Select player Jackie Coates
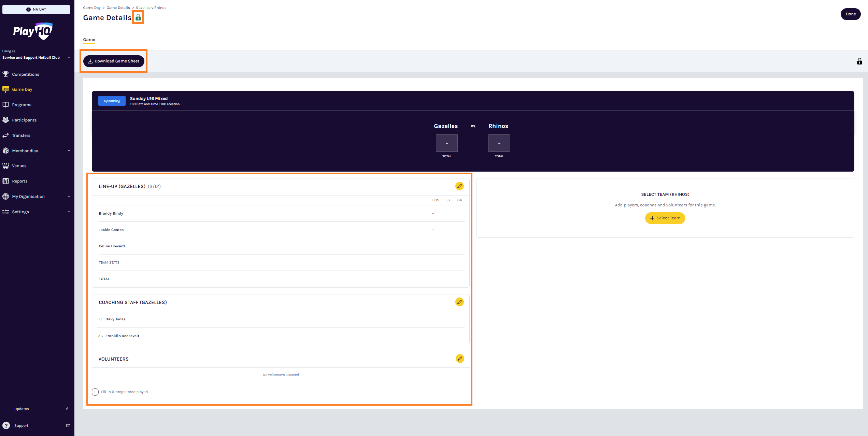 (x=111, y=230)
